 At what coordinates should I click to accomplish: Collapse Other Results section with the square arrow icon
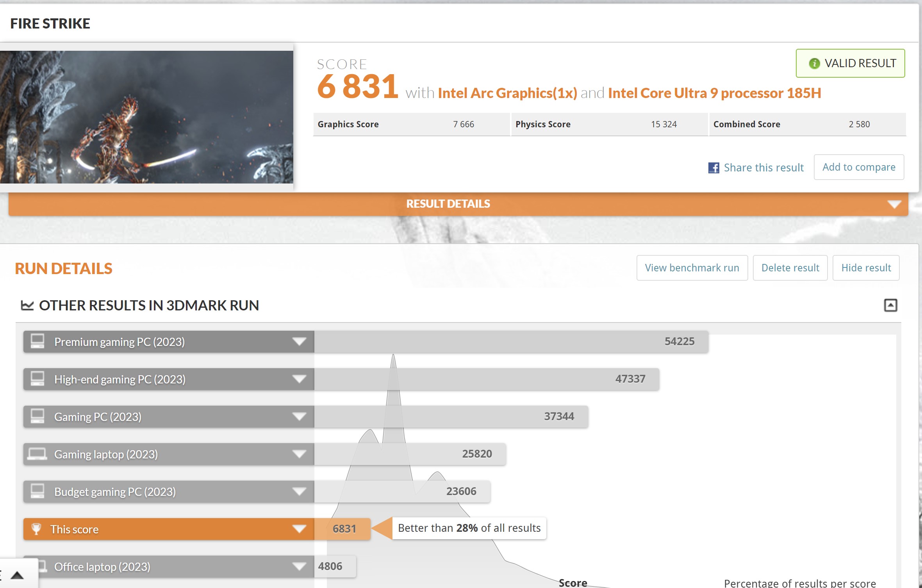click(x=890, y=305)
